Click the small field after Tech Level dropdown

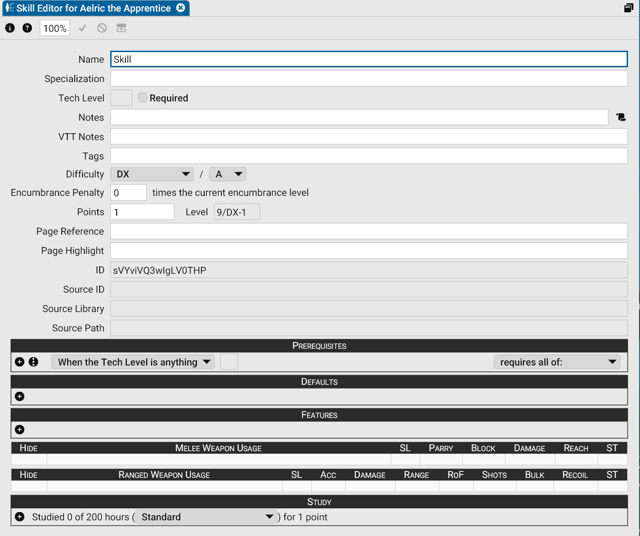click(x=229, y=362)
